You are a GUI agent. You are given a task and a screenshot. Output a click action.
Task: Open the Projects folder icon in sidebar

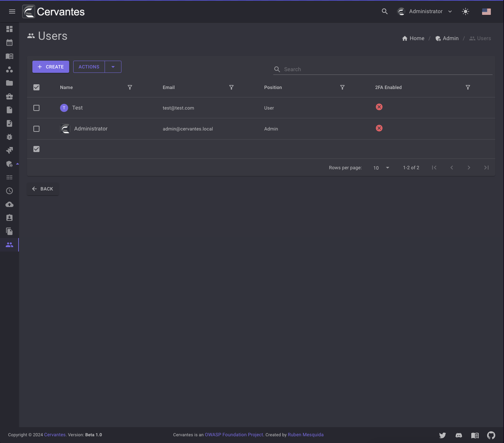[x=9, y=83]
